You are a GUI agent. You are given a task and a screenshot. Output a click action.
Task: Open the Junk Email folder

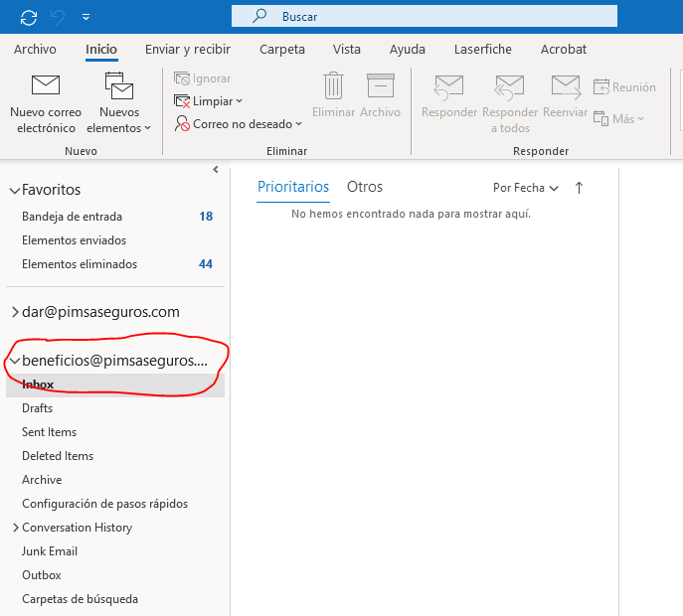tap(50, 551)
